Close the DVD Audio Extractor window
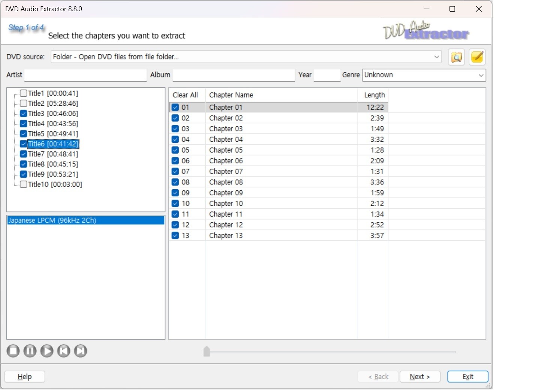 pos(479,9)
